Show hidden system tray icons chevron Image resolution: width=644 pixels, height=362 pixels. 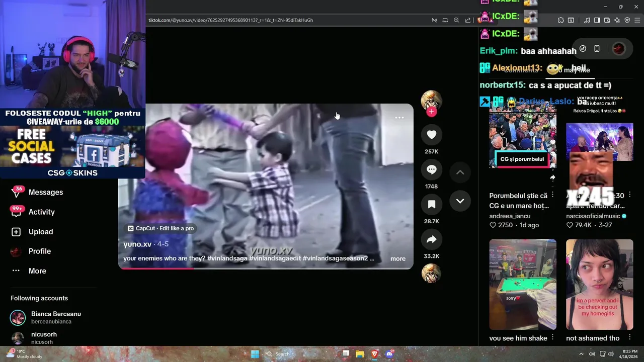(581, 354)
